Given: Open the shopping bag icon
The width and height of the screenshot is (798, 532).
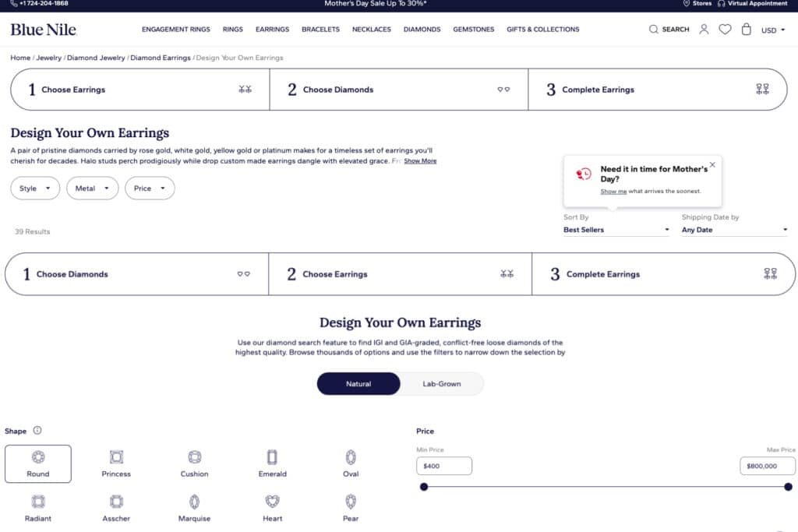Looking at the screenshot, I should (746, 30).
